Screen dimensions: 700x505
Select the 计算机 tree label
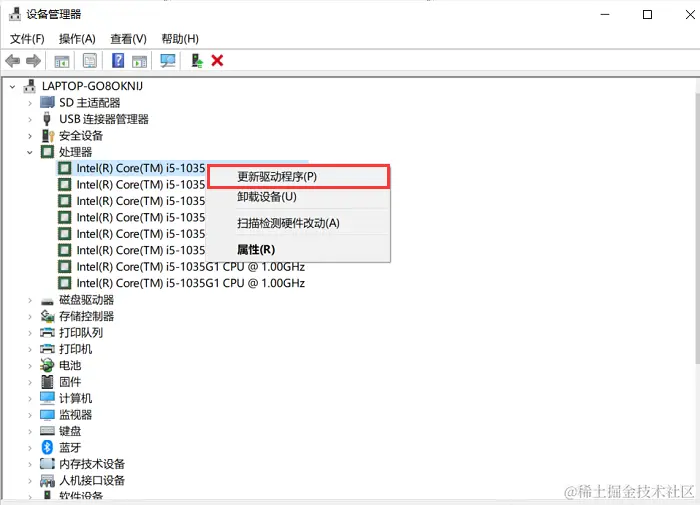point(75,398)
